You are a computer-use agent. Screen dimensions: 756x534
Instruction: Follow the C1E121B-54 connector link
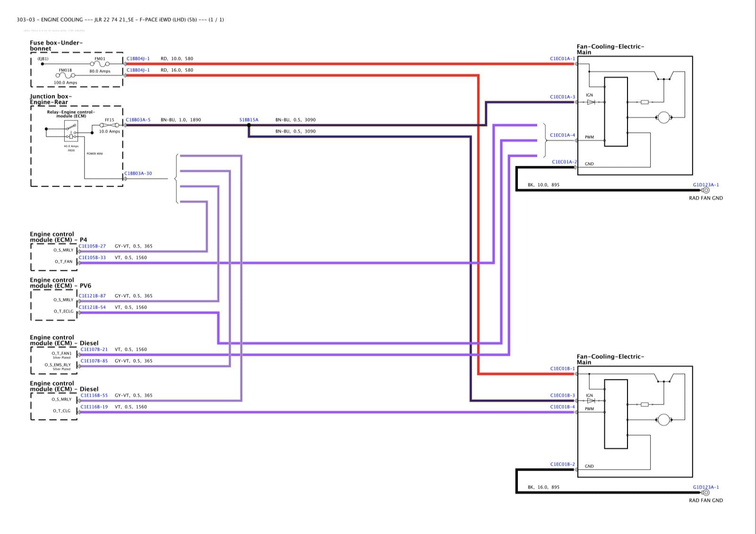pyautogui.click(x=93, y=307)
